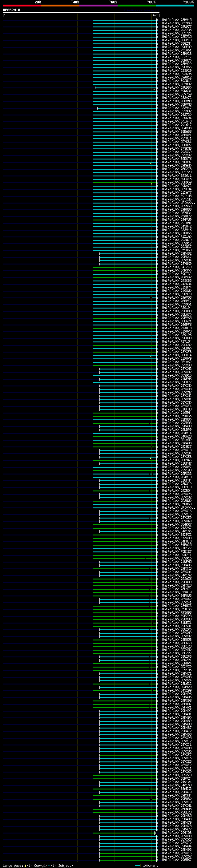This screenshot has height=868, width=197.
Task: Click the white query ruler bar
Action: [x=81, y=13]
